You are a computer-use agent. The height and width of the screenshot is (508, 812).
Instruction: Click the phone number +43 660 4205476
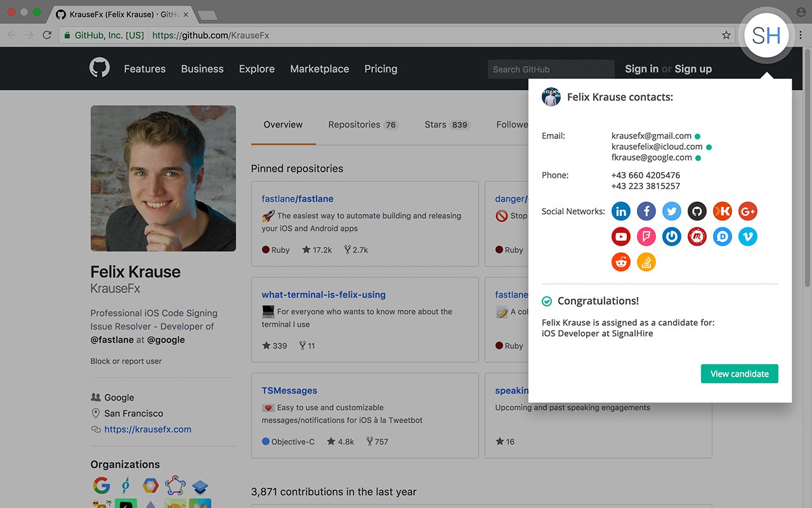[646, 175]
